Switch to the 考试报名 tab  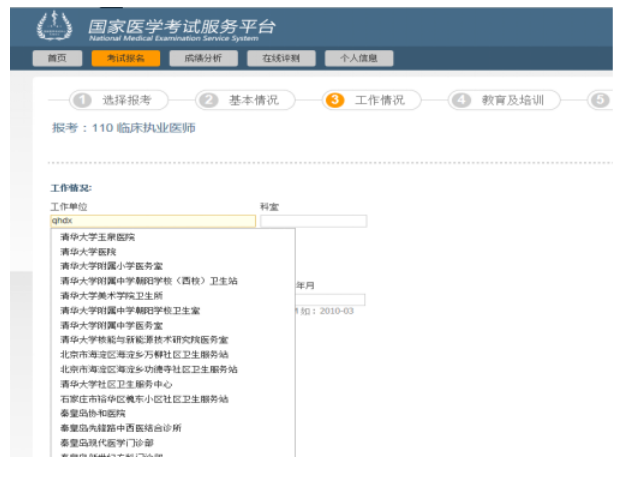click(125, 58)
